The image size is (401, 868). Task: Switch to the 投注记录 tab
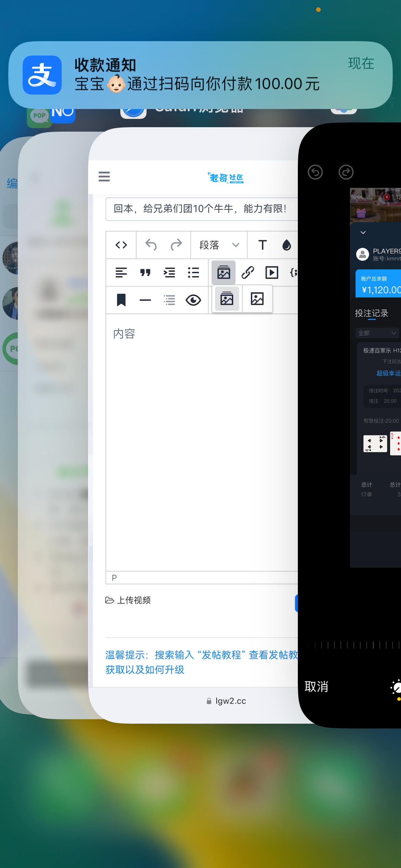pyautogui.click(x=372, y=313)
